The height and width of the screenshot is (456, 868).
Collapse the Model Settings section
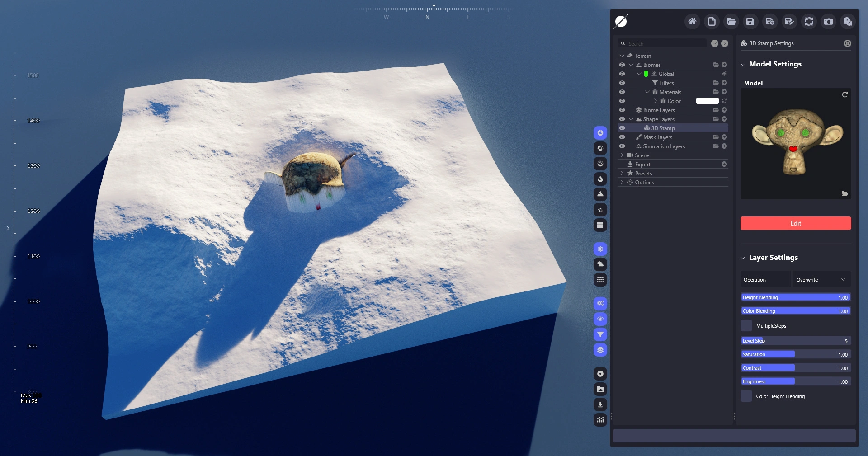click(743, 65)
